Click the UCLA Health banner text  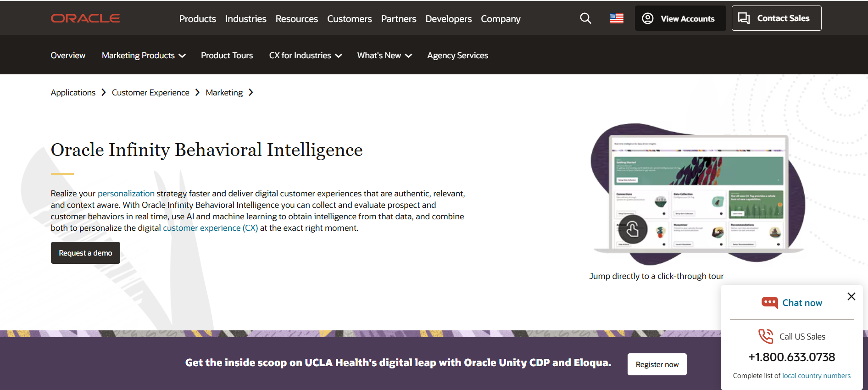coord(398,363)
